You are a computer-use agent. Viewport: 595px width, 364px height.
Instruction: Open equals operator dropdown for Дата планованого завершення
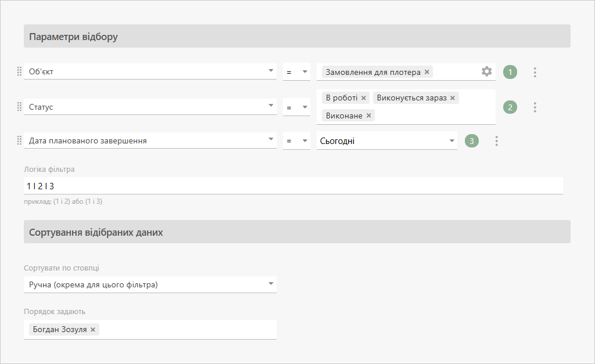pos(296,141)
